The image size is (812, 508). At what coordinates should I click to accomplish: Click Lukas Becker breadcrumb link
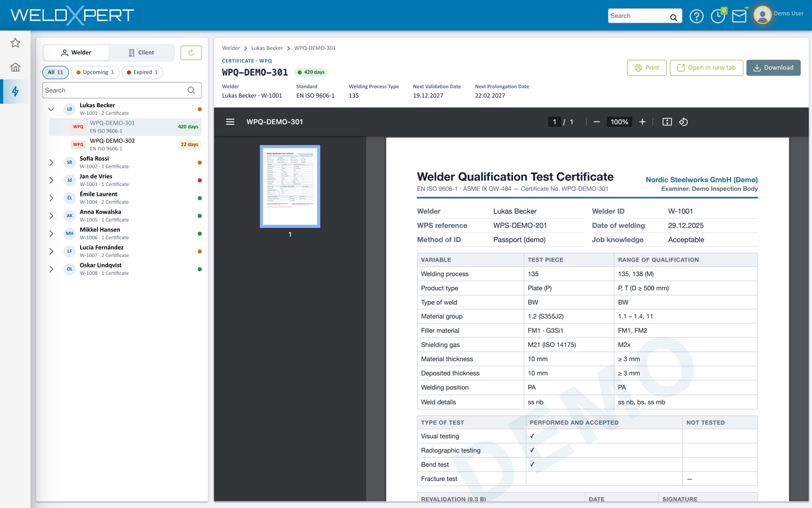[267, 48]
